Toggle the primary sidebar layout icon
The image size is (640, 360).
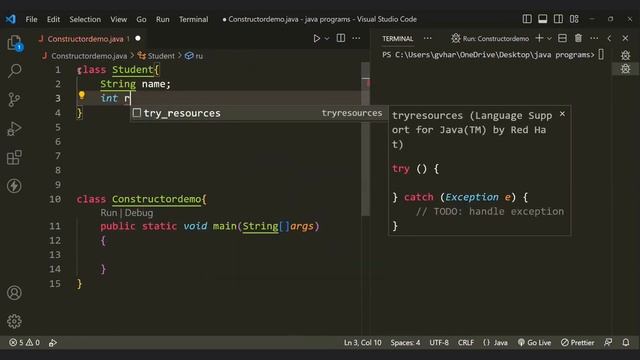[x=527, y=19]
